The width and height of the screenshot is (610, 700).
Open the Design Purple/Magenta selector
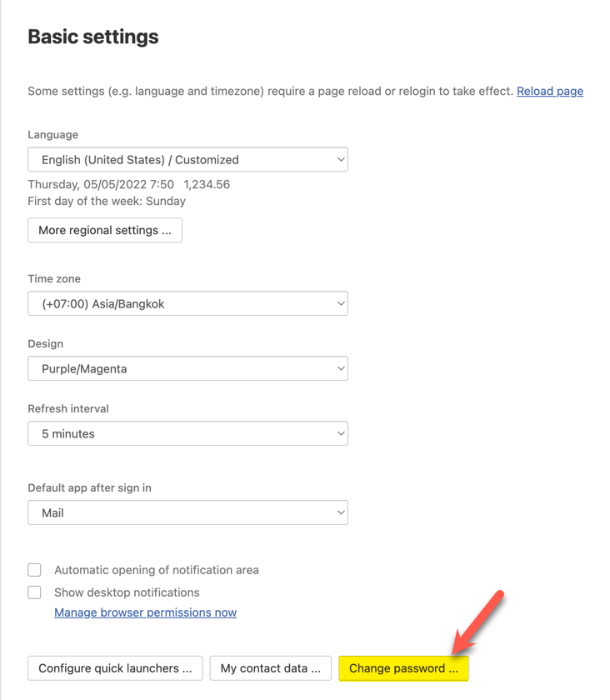tap(187, 369)
